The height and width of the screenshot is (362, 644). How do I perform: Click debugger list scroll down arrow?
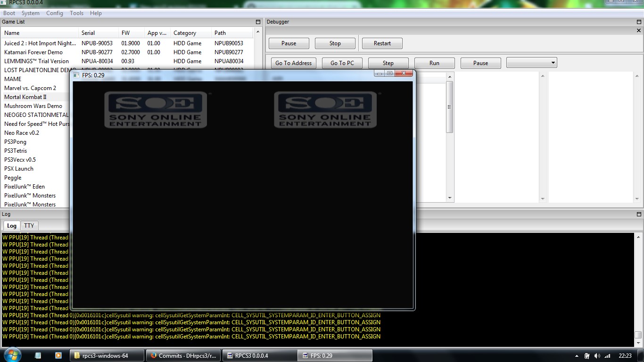click(450, 198)
